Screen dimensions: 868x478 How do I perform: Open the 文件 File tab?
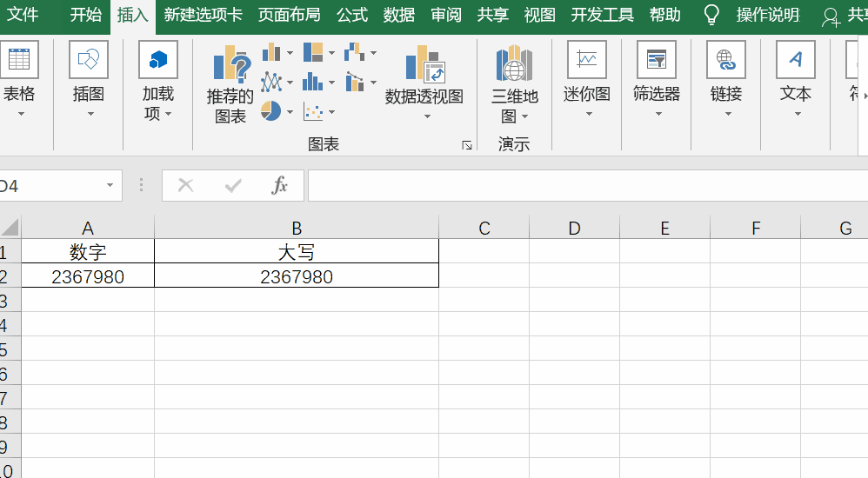pyautogui.click(x=23, y=15)
